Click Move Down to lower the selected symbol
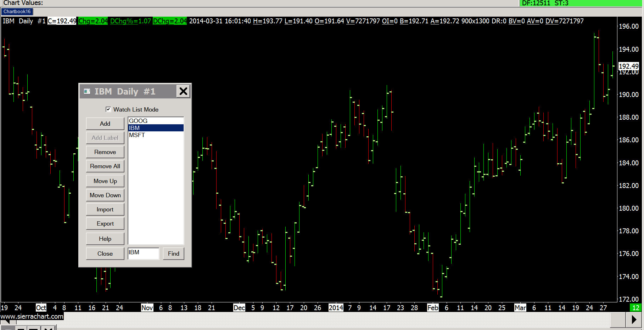 (105, 195)
